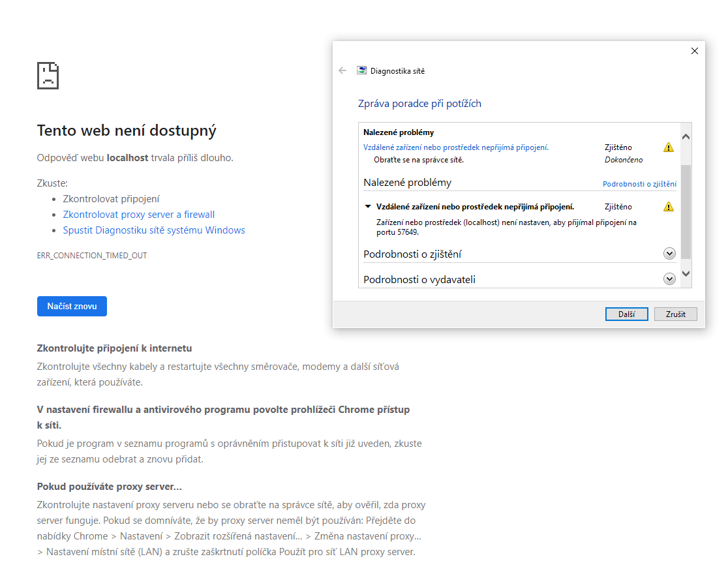Expand the Podrobnosti o zjištění section chevron
Viewport: 728px width, 576px height.
pos(669,254)
